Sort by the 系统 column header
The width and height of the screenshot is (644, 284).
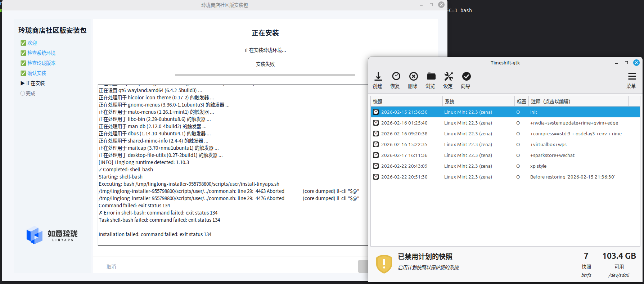tap(478, 102)
